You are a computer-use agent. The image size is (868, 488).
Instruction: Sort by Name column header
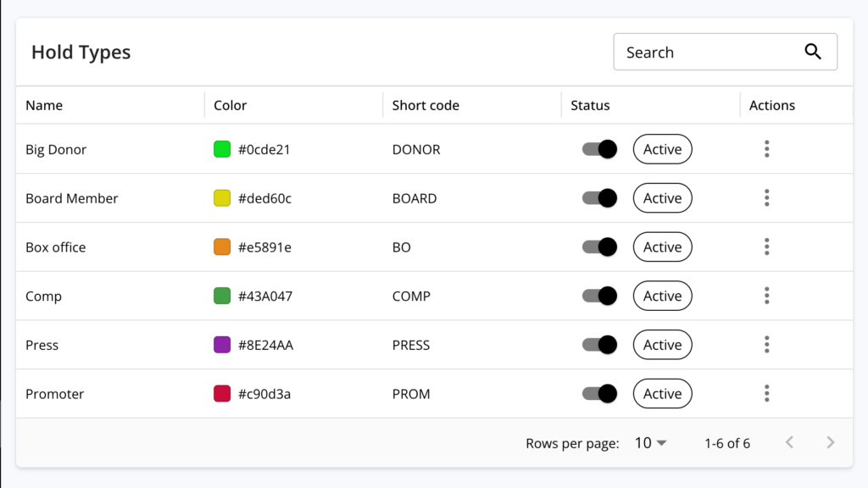44,105
